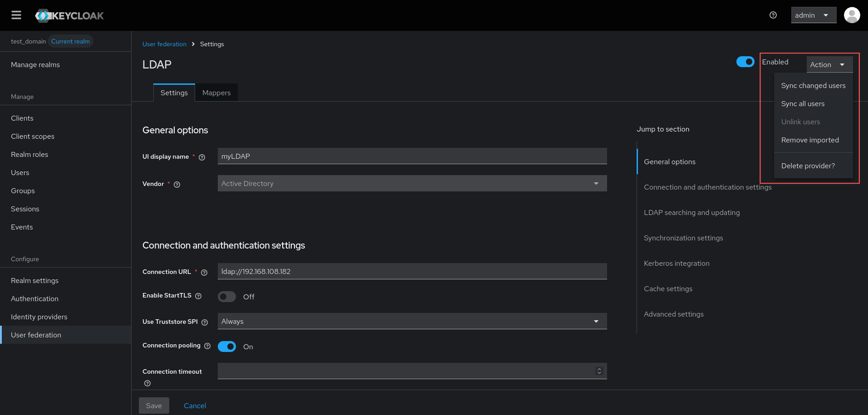Switch to the Mappers tab
This screenshot has height=415, width=868.
[x=216, y=93]
